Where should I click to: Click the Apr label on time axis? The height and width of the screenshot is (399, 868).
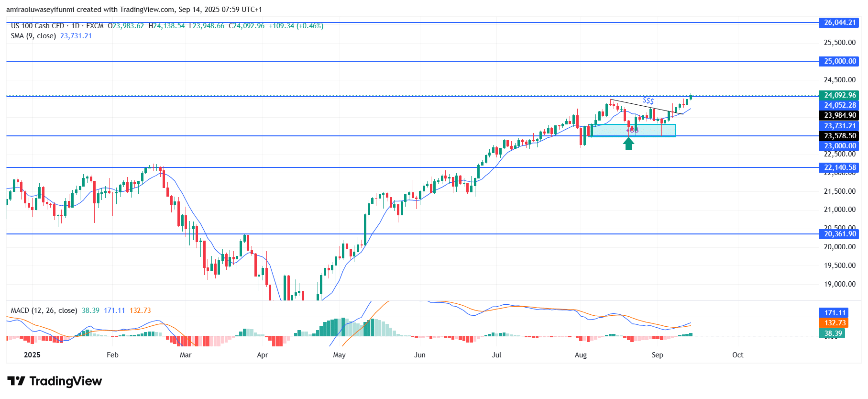(x=263, y=355)
